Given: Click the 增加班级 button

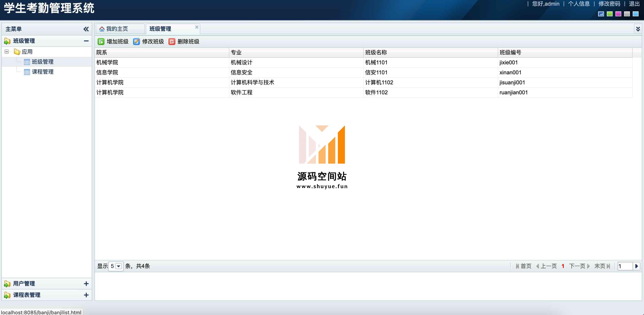Looking at the screenshot, I should click(x=113, y=42).
